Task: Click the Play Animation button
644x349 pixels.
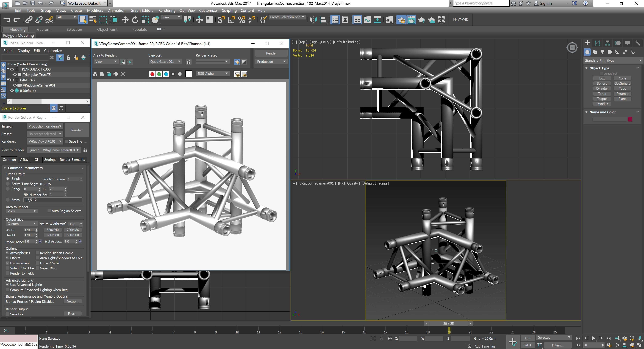Action: [593, 338]
